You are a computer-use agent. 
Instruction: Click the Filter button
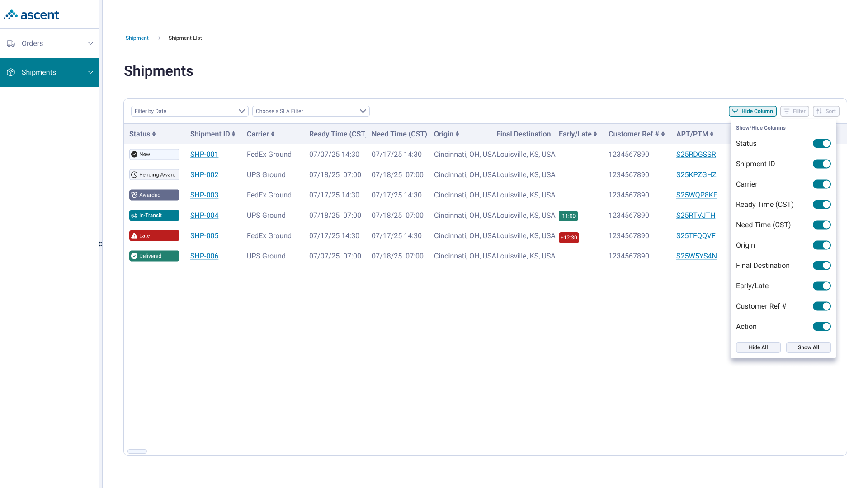(795, 111)
